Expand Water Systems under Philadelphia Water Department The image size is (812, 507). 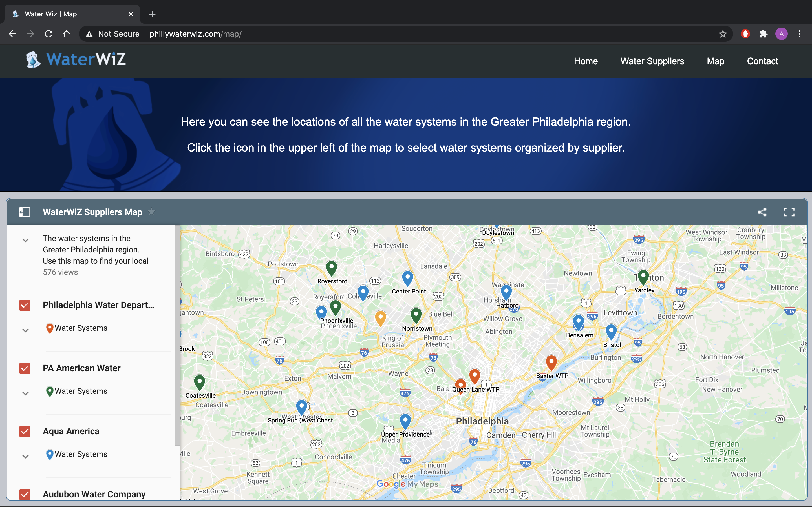(25, 330)
